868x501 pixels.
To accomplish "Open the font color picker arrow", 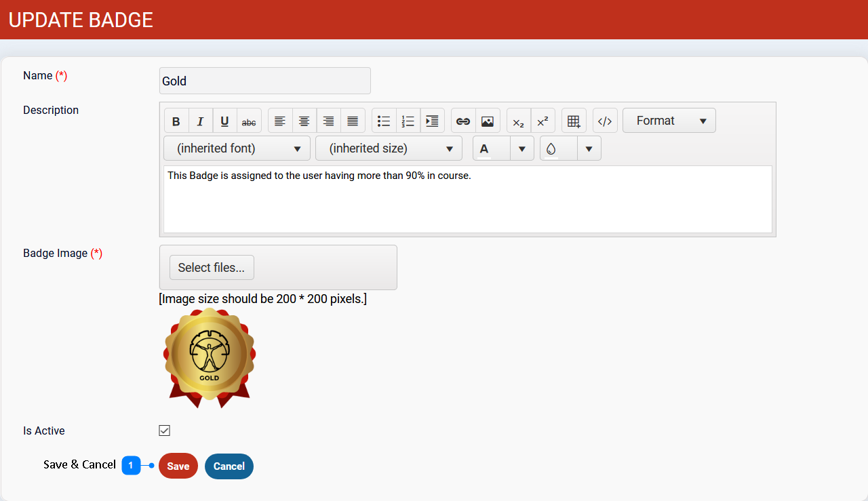I will tap(521, 148).
